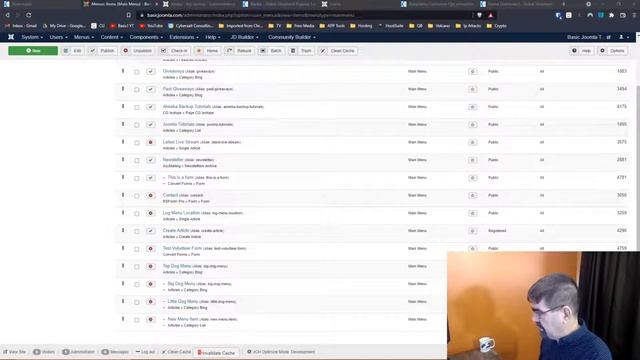Click home star icon in Newsletter row
Image resolution: width=640 pixels, height=360 pixels.
click(473, 160)
